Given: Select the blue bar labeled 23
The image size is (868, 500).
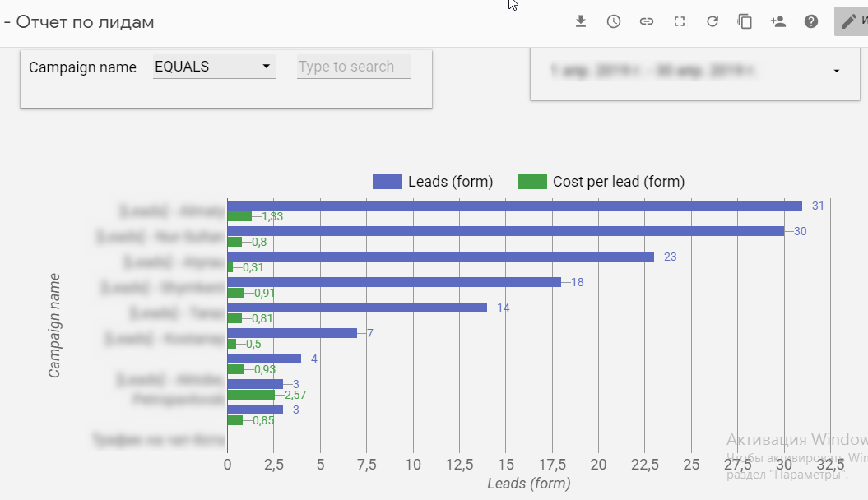Looking at the screenshot, I should (x=440, y=257).
